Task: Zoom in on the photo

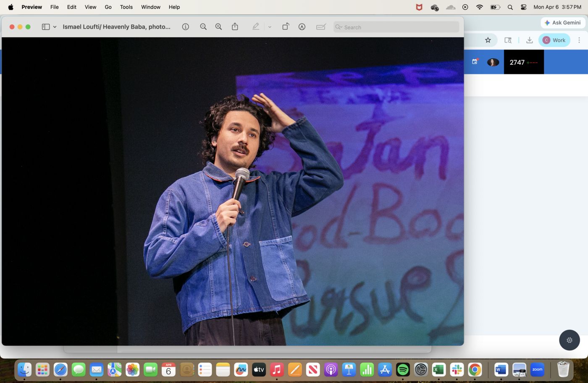Action: point(218,26)
